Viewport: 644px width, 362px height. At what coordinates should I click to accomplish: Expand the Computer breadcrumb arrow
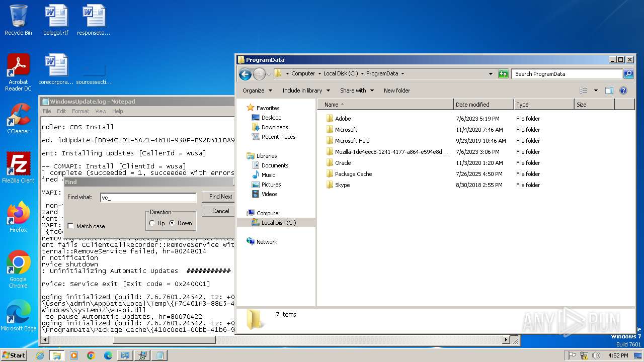pos(319,73)
